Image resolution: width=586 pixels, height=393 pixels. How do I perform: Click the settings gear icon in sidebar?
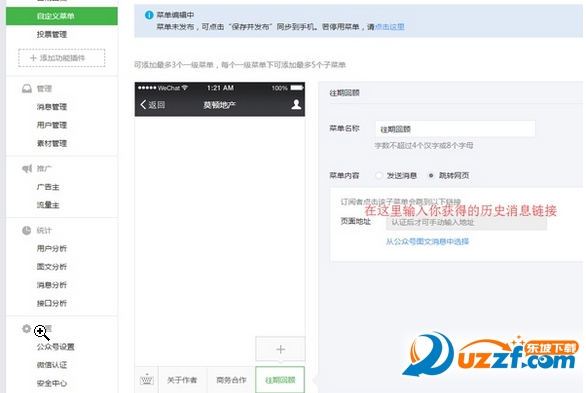[x=26, y=329]
